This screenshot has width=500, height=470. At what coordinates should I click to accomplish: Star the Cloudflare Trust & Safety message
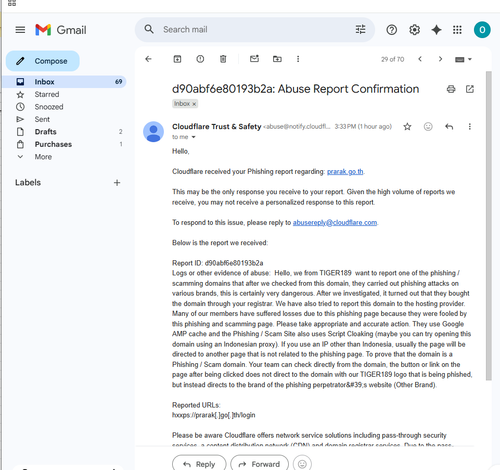tap(407, 127)
